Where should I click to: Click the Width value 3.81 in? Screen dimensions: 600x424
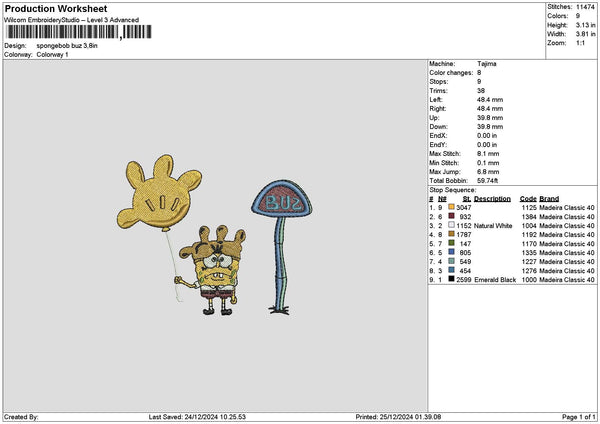585,34
